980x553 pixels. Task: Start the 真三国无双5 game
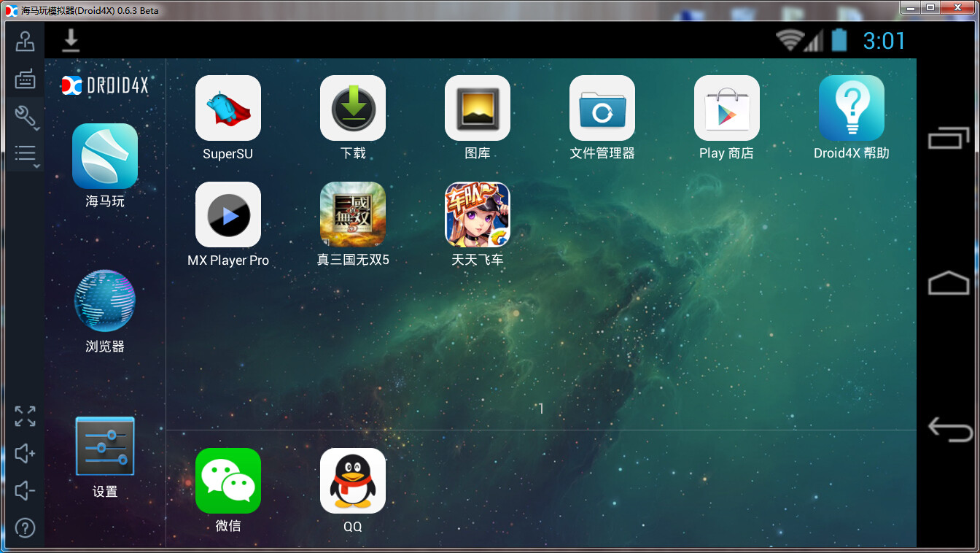point(353,214)
